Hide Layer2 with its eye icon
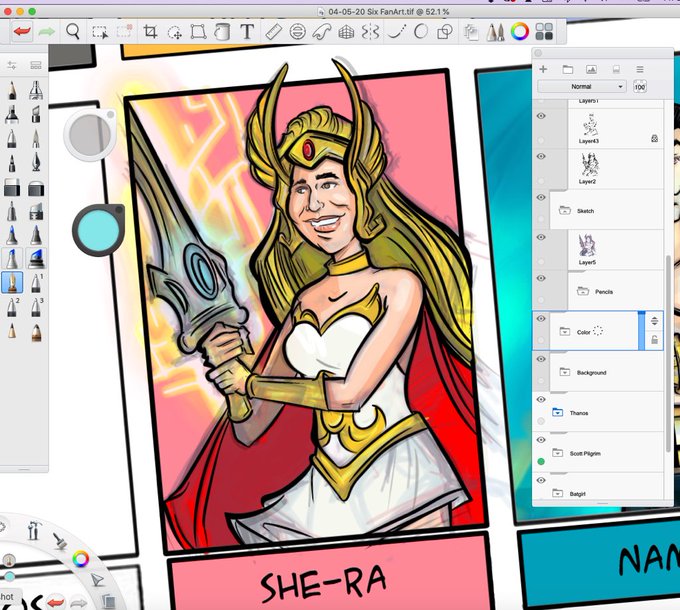Image resolution: width=680 pixels, height=610 pixels. [541, 157]
